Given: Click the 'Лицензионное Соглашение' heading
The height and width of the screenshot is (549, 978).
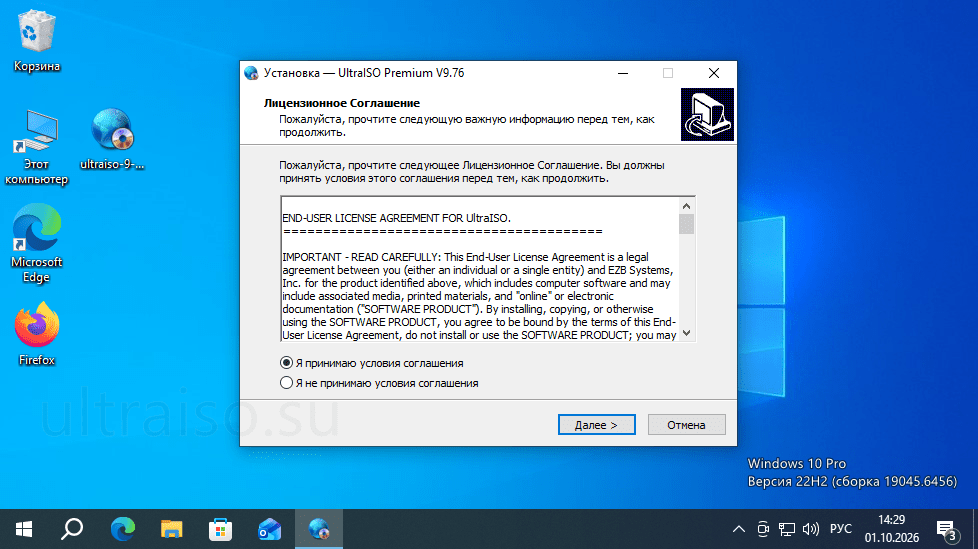Looking at the screenshot, I should click(342, 103).
